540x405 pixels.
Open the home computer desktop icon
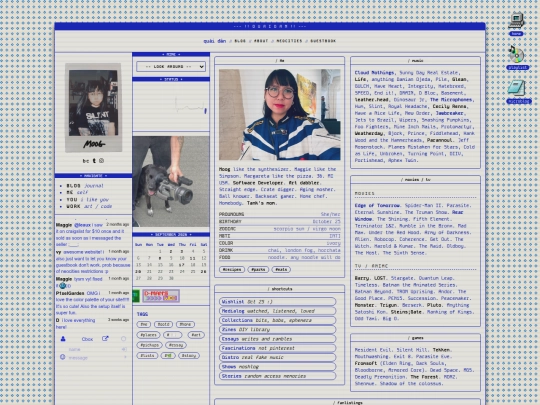516,21
